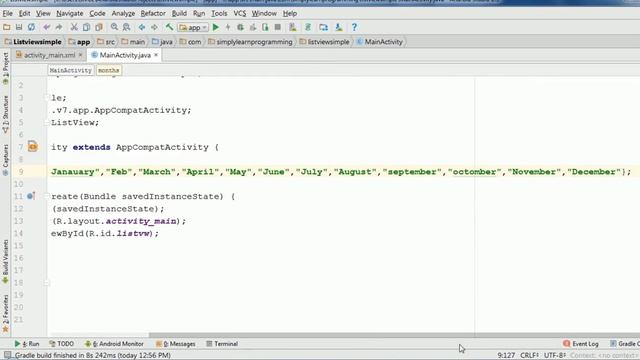The image size is (640, 360).
Task: Click the navigate Back arrow icon
Action: click(142, 27)
